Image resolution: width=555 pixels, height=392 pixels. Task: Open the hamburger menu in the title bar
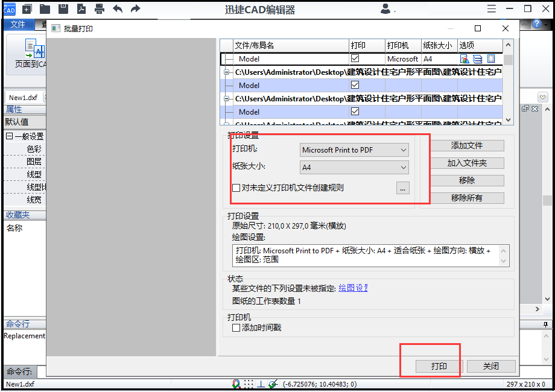point(491,9)
